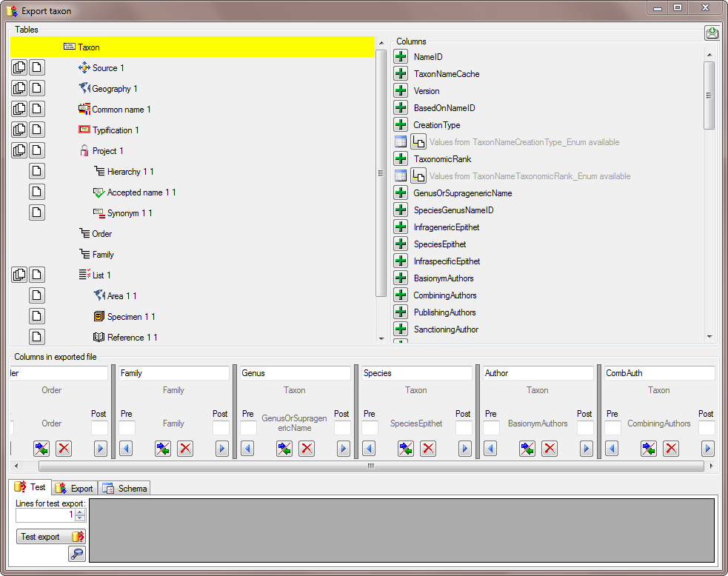
Task: Click the Genus column header text field
Action: [295, 373]
